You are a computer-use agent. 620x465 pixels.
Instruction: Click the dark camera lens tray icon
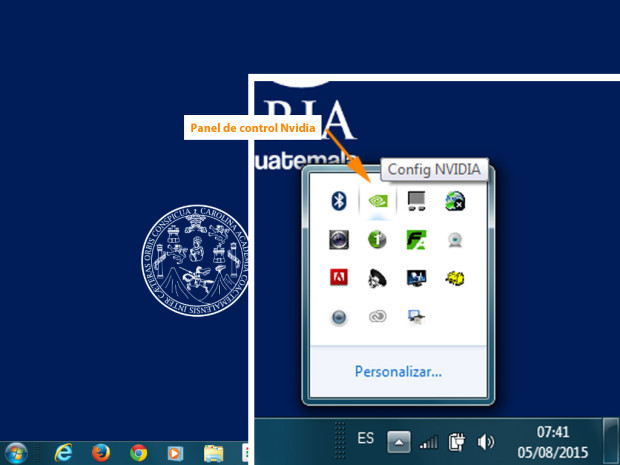pyautogui.click(x=339, y=239)
